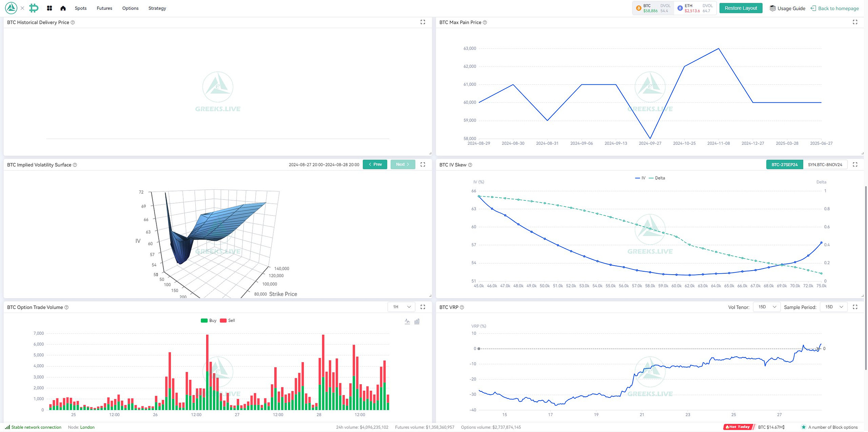This screenshot has height=432, width=868.
Task: Click the Bitcoin coin icon in ticker
Action: (x=639, y=8)
